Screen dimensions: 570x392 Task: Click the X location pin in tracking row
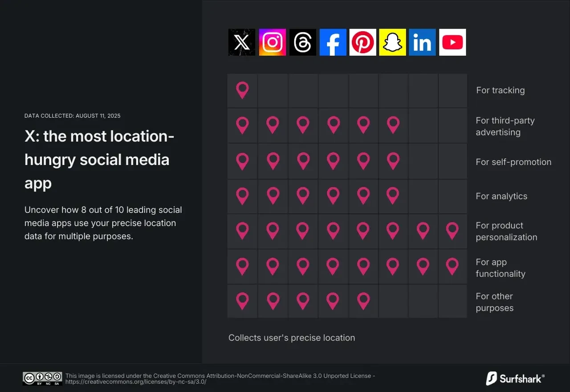click(x=242, y=90)
